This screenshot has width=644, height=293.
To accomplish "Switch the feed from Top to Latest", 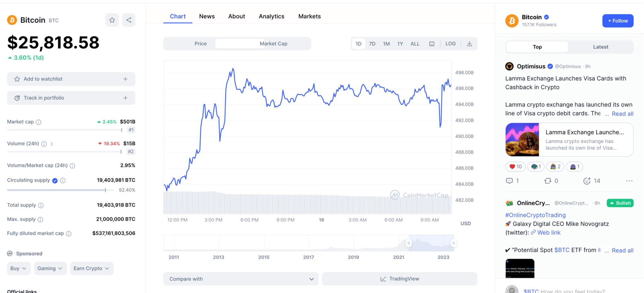I will pyautogui.click(x=600, y=46).
